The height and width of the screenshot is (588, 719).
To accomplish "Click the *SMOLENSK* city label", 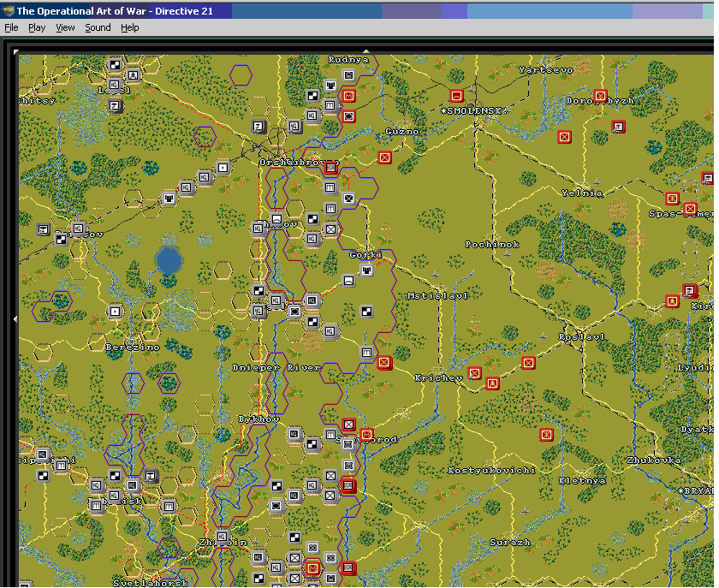I will pos(474,111).
